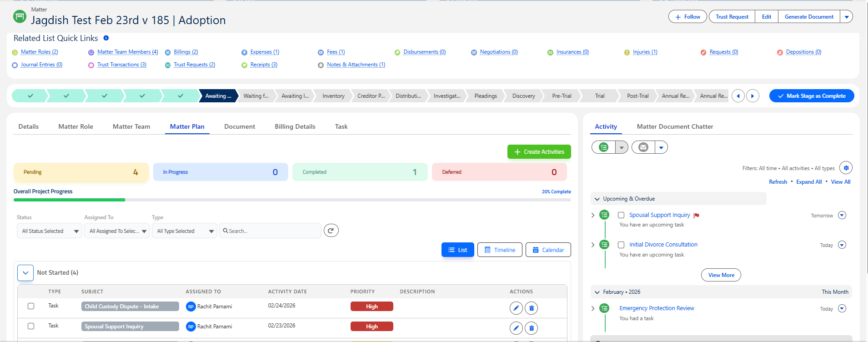Click the Deferred status card

click(499, 172)
